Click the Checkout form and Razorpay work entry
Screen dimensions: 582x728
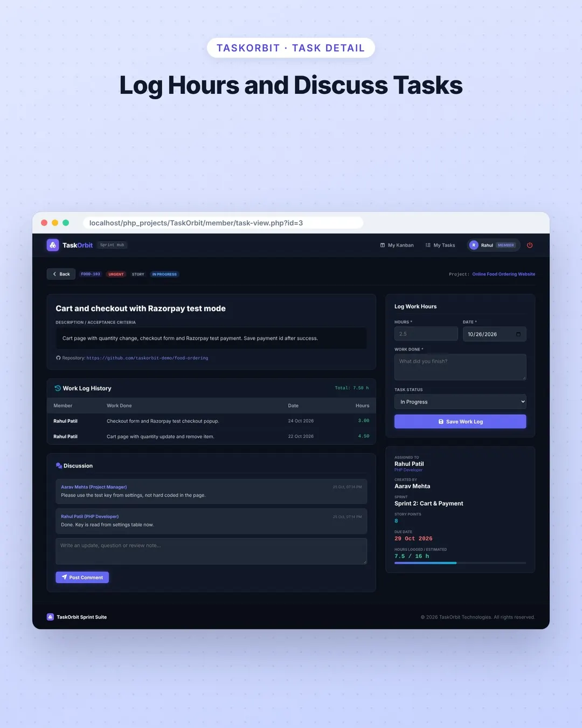tap(163, 421)
